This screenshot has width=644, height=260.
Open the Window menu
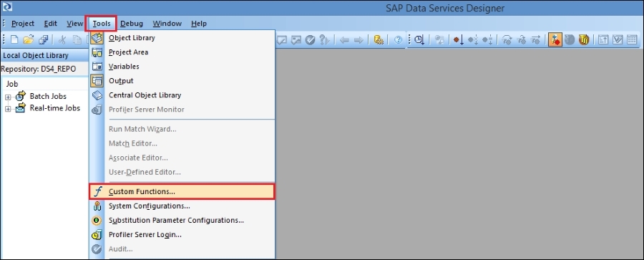167,24
